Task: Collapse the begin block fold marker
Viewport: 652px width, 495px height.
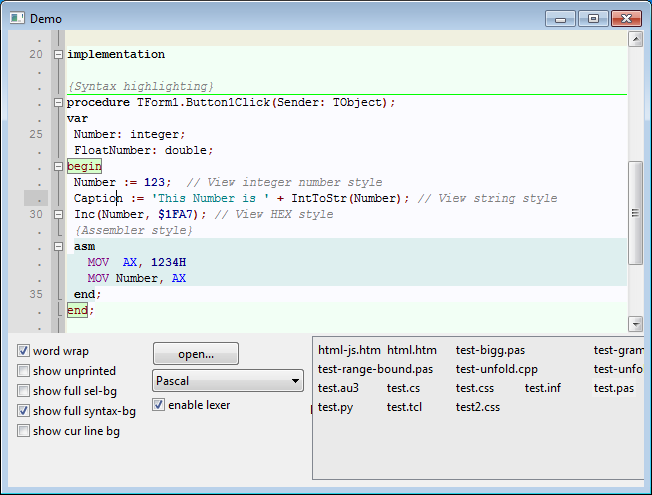Action: point(58,167)
